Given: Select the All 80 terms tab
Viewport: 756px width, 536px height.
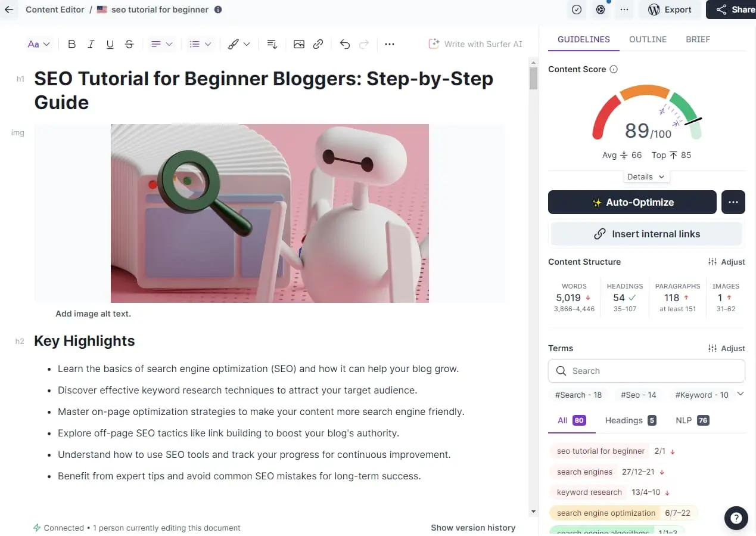Looking at the screenshot, I should [571, 420].
